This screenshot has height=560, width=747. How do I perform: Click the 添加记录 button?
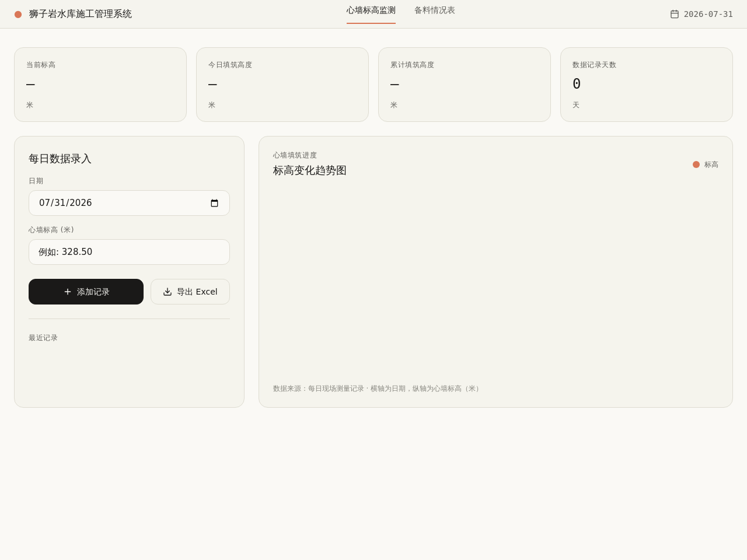[86, 292]
